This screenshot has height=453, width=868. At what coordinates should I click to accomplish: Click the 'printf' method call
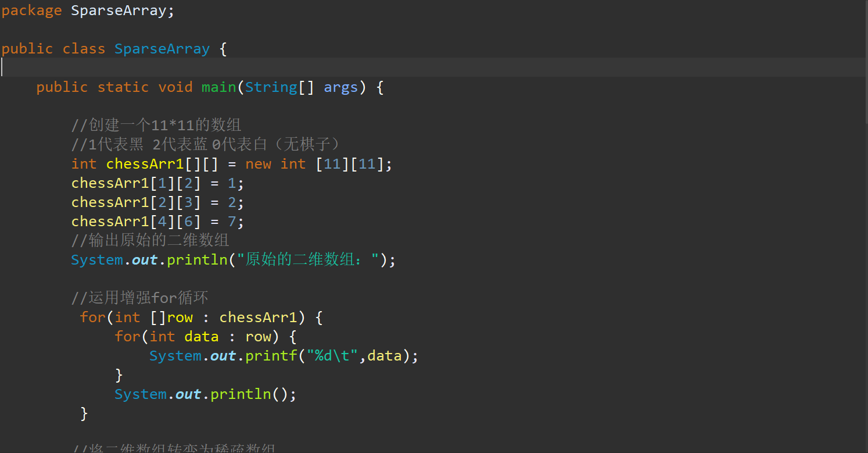[x=271, y=356]
